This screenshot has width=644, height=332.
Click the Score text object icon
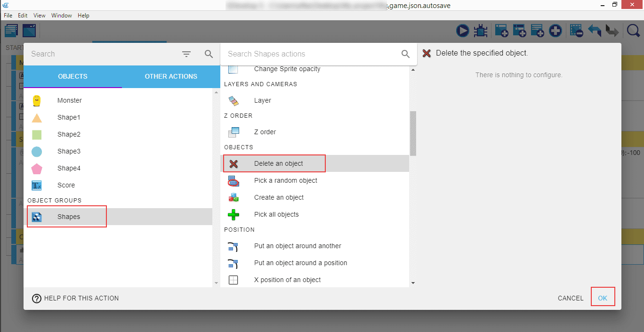[x=37, y=185]
